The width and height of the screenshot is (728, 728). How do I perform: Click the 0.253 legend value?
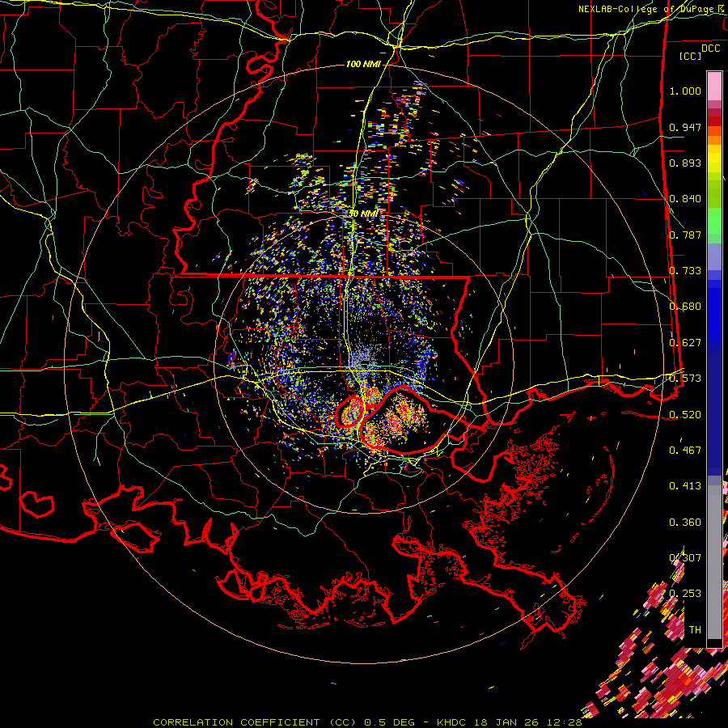pyautogui.click(x=685, y=594)
